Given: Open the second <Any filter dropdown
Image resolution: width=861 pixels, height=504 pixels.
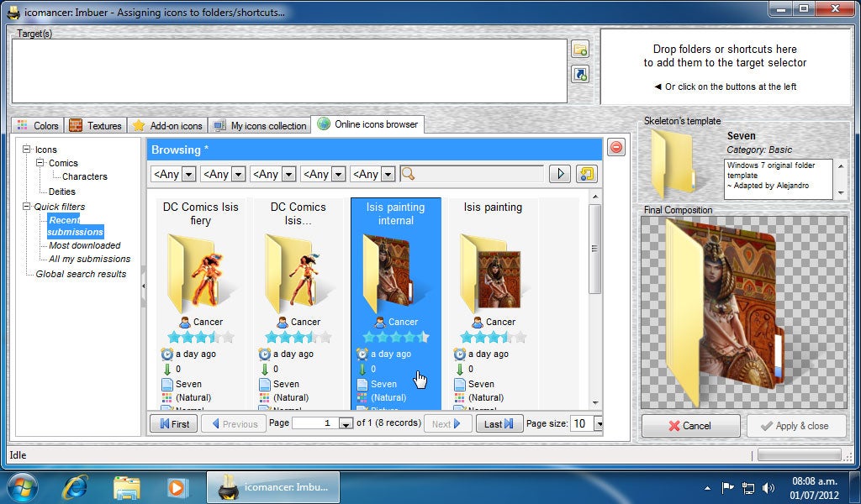Looking at the screenshot, I should tap(238, 175).
